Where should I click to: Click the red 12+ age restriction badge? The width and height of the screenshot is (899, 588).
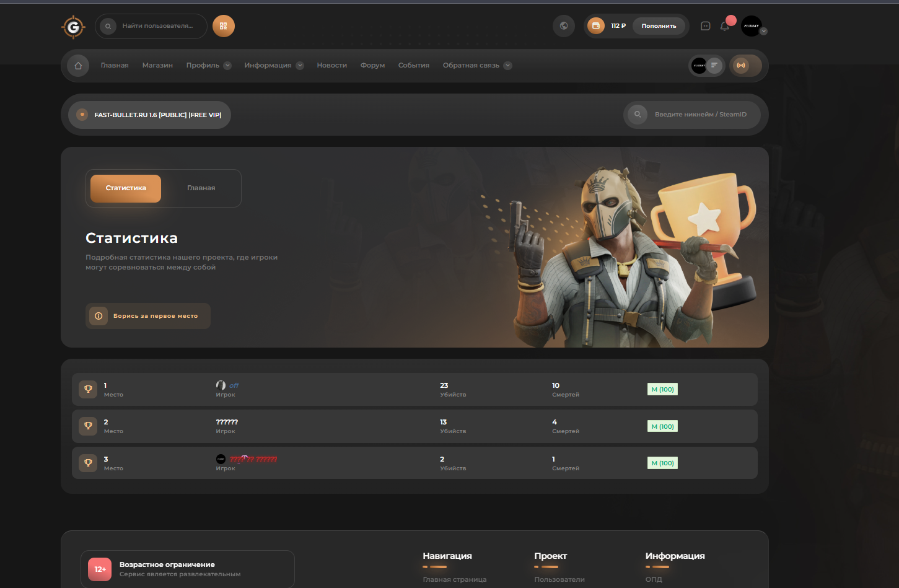(x=100, y=569)
